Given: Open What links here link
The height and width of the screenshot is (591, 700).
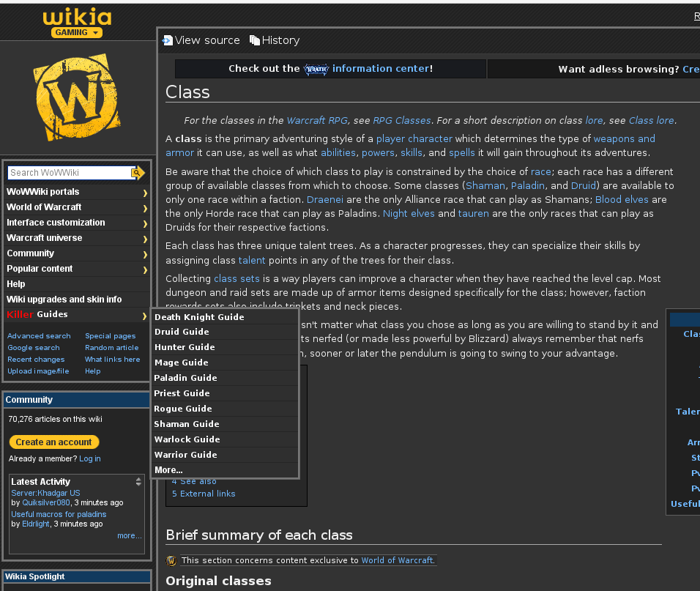Looking at the screenshot, I should [113, 360].
